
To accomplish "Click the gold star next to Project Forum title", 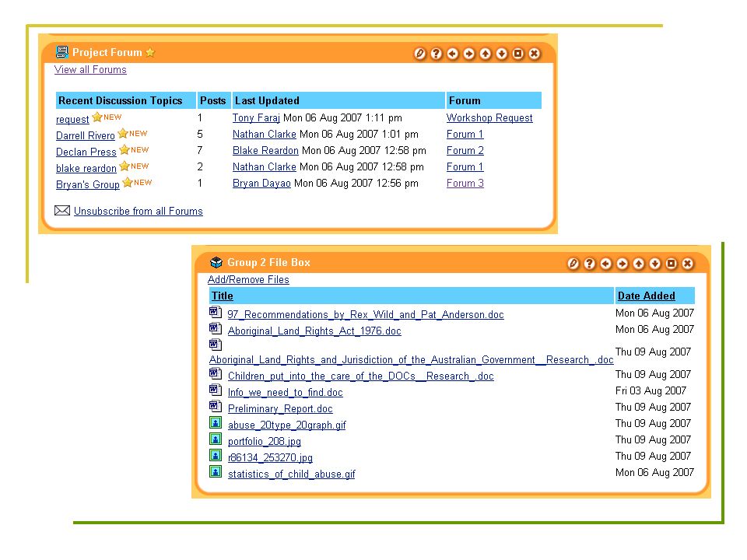I will click(150, 52).
